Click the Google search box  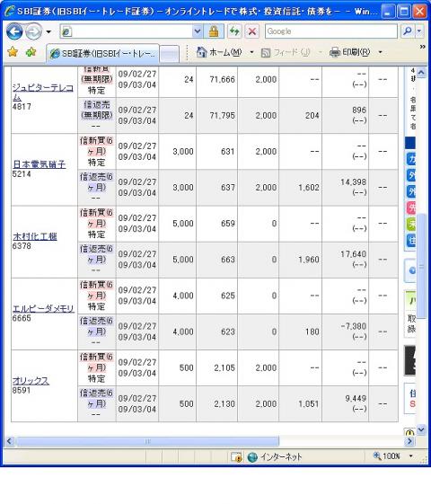(331, 31)
